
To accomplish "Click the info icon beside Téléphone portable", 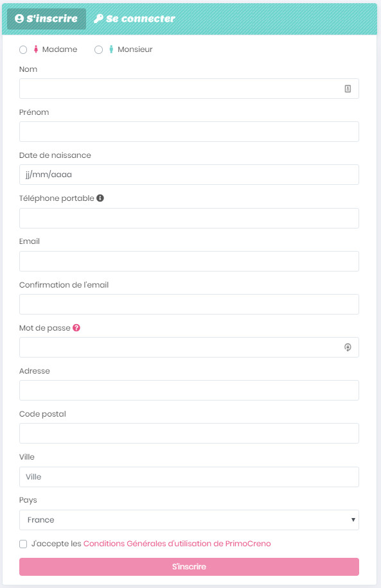I will coord(100,198).
